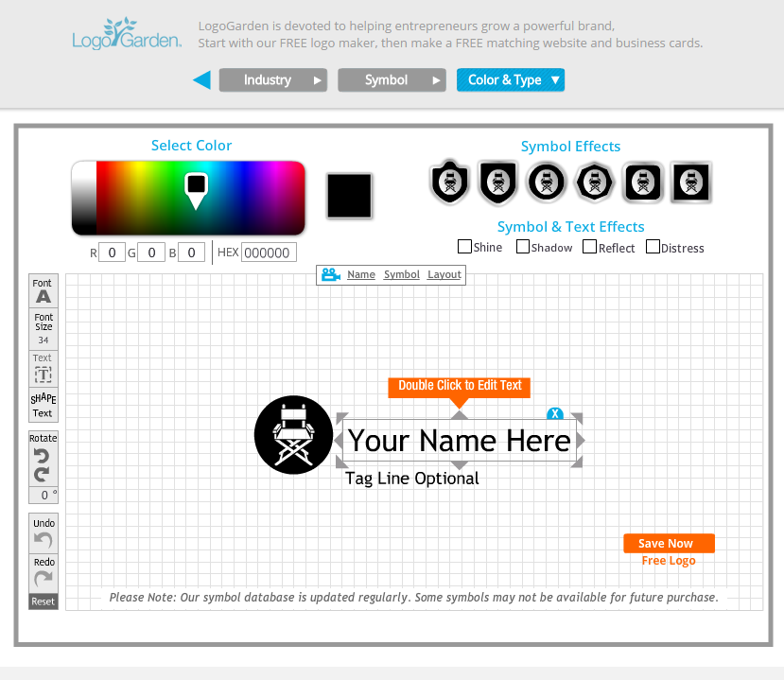Open the Font Size control showing 34

(44, 328)
